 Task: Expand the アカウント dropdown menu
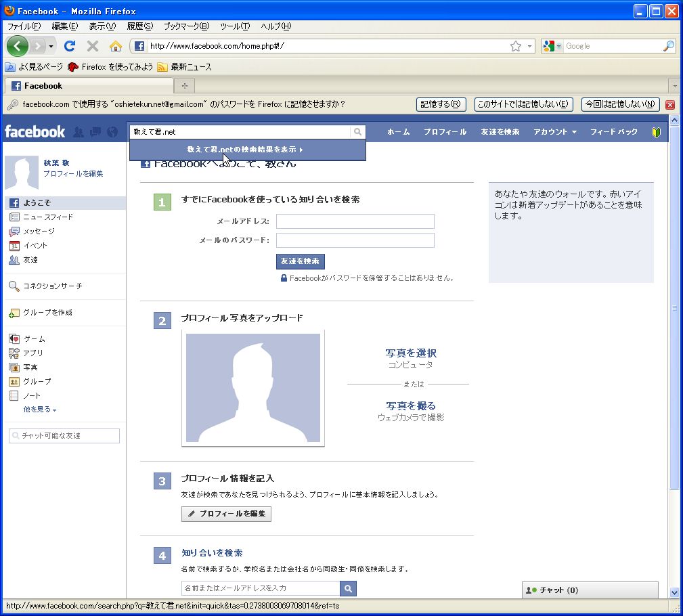tap(555, 131)
